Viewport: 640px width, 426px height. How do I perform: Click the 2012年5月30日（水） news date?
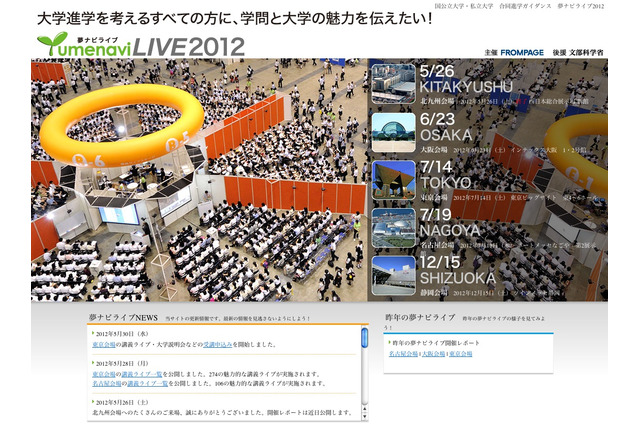tap(122, 334)
